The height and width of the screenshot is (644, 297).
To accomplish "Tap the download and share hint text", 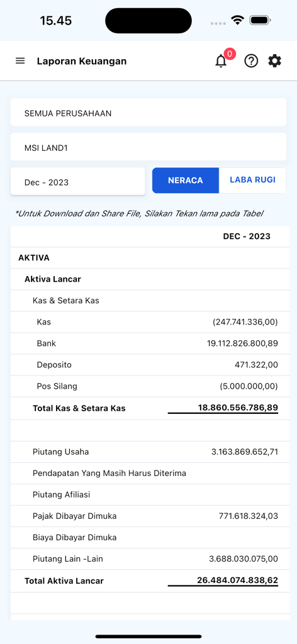I will click(x=139, y=214).
